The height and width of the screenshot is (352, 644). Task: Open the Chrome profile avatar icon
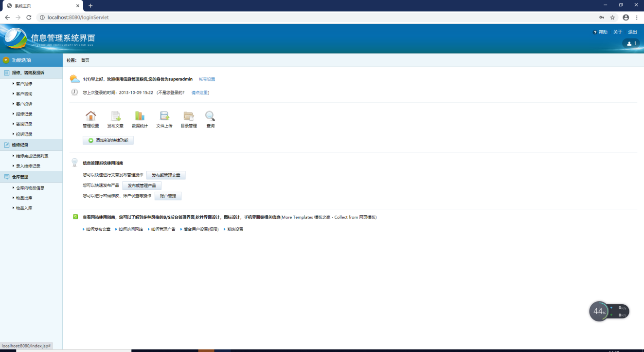(626, 17)
